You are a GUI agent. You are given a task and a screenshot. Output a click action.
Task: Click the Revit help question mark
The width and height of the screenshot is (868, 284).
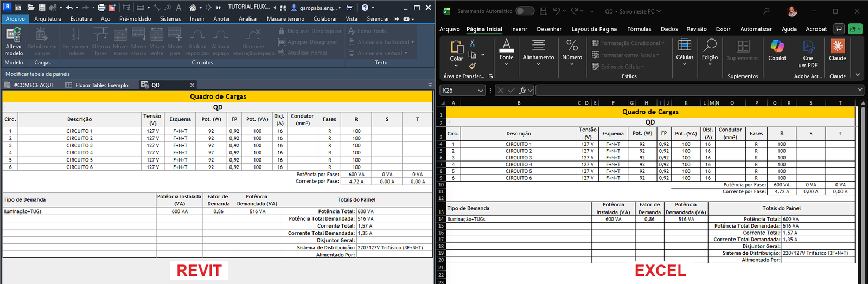[x=365, y=8]
